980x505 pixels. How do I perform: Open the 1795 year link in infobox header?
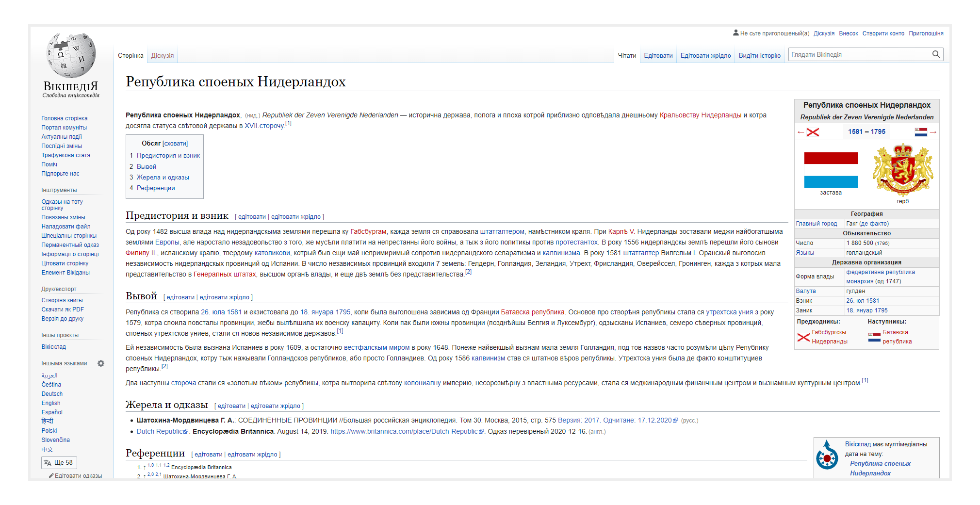[x=878, y=131]
